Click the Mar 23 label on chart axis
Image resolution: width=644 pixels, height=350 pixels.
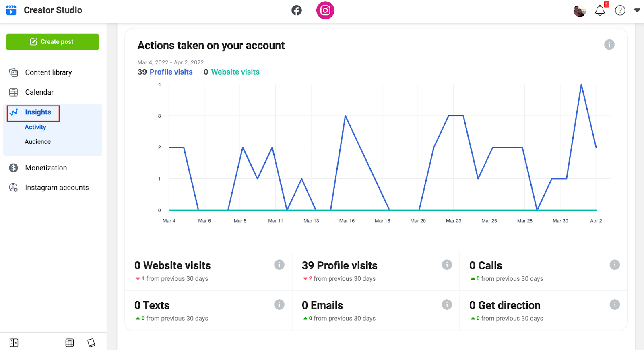pos(454,221)
